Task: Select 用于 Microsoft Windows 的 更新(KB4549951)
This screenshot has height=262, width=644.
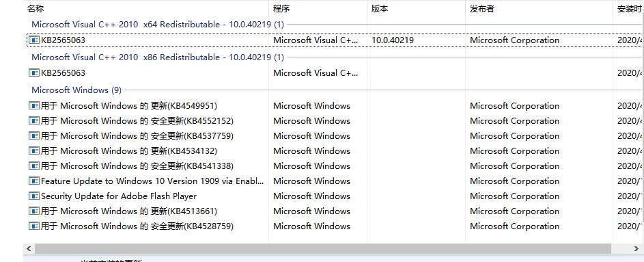Action: 129,106
